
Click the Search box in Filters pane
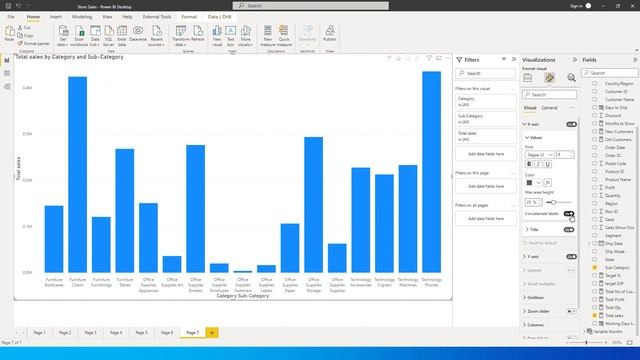click(x=485, y=73)
